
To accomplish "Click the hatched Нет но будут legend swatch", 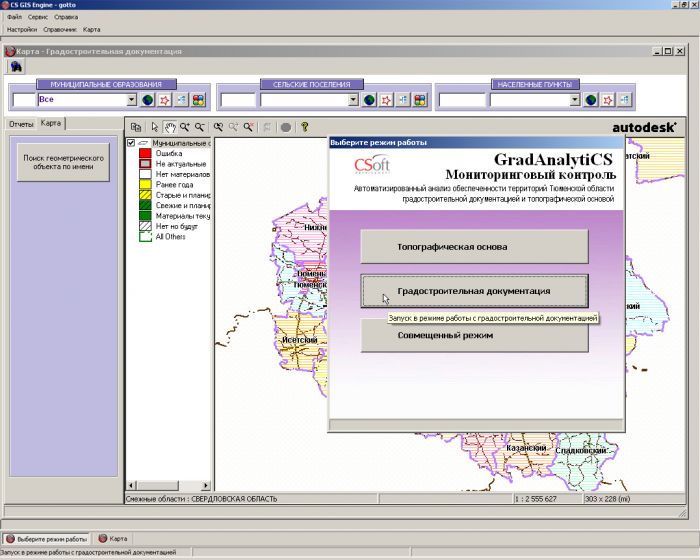I will tap(145, 226).
